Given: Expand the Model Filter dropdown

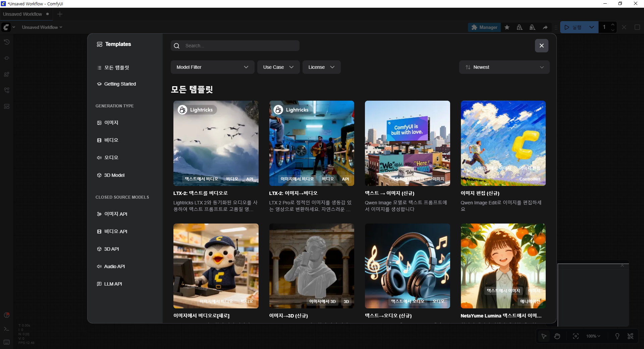Looking at the screenshot, I should pyautogui.click(x=212, y=67).
